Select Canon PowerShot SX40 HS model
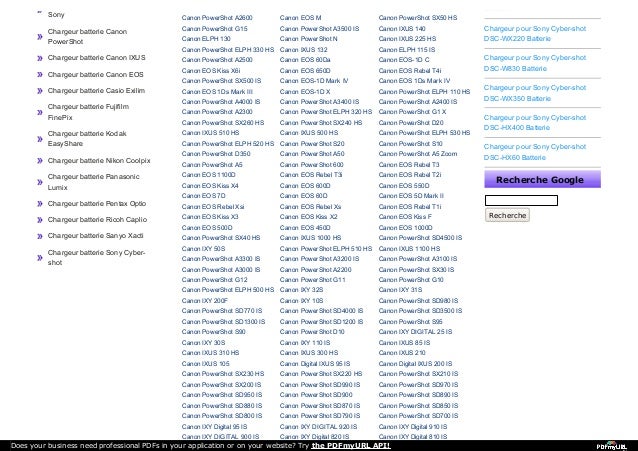638x451 pixels. 221,238
